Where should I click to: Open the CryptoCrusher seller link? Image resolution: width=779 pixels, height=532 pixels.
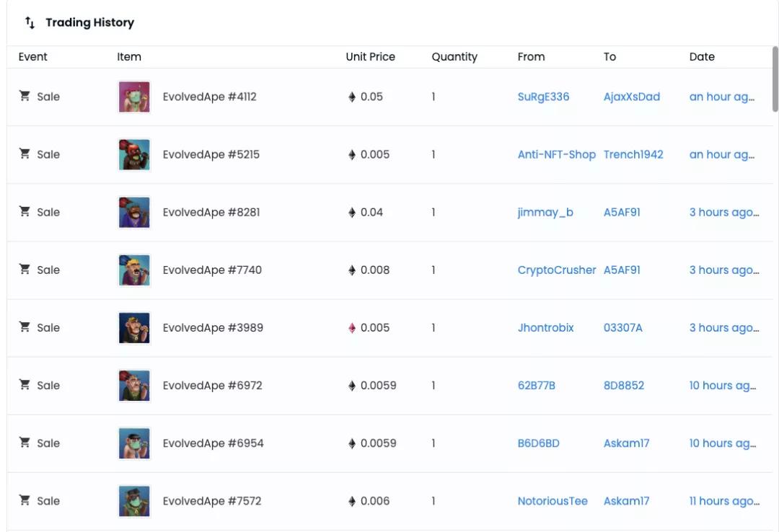(x=556, y=270)
